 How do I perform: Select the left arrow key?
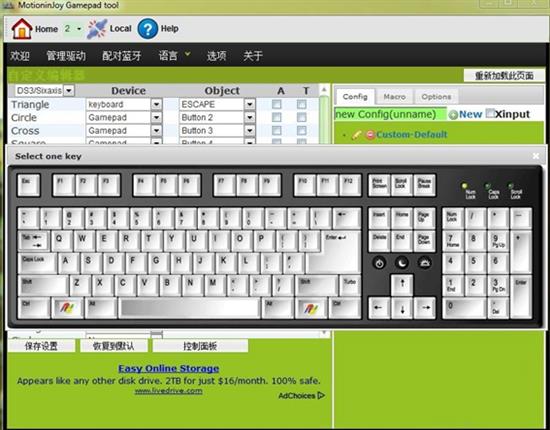pyautogui.click(x=379, y=308)
